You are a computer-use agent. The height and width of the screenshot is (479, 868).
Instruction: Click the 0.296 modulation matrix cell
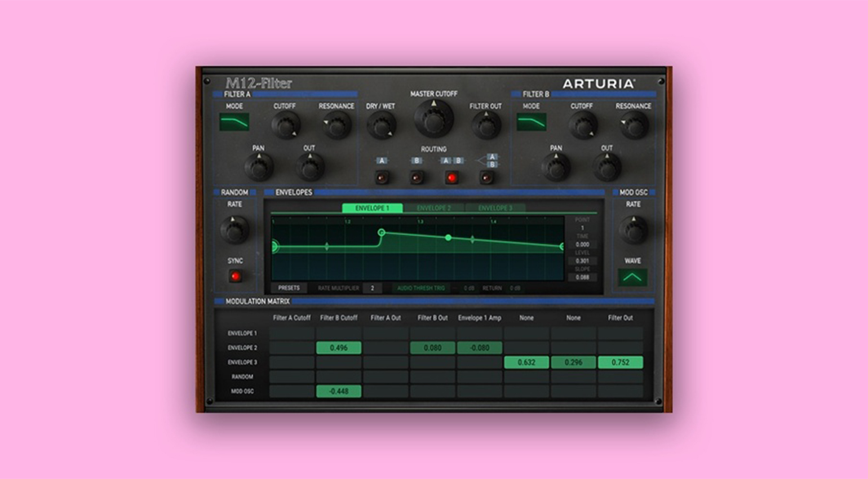(x=573, y=362)
